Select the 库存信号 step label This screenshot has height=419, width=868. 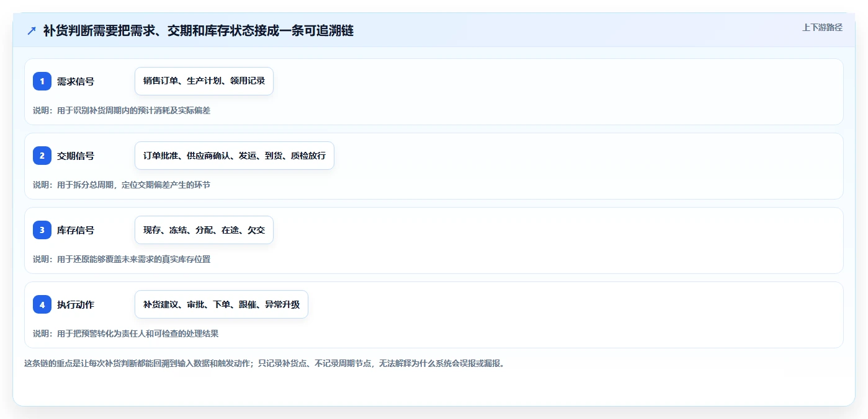(x=76, y=230)
